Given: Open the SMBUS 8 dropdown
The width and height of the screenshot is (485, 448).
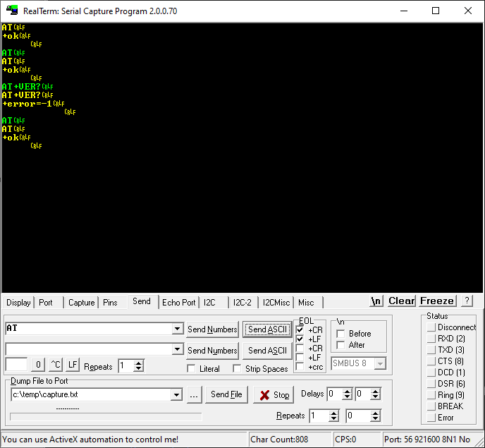Looking at the screenshot, I should pos(380,363).
